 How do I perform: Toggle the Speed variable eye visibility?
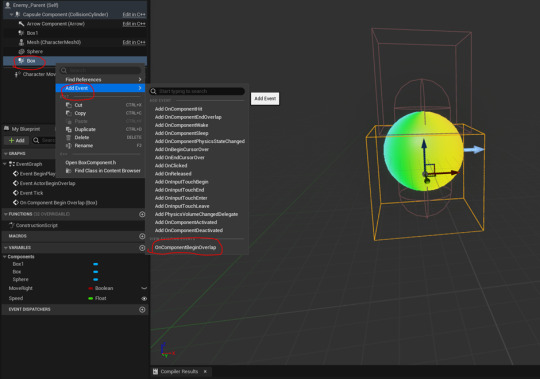[144, 298]
